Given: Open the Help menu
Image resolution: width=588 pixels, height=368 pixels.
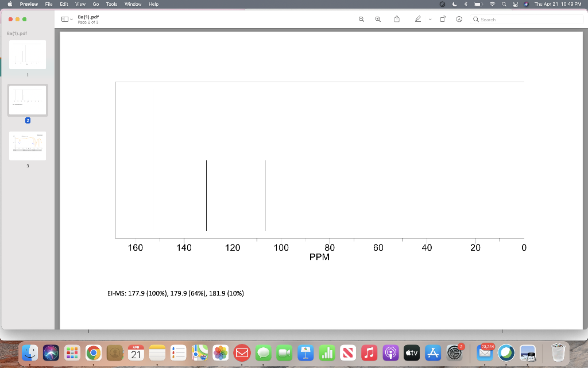Looking at the screenshot, I should [153, 4].
